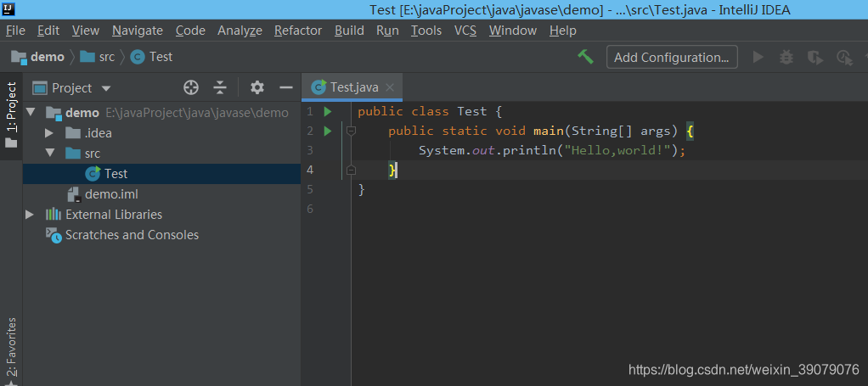868x386 pixels.
Task: Select Test class in project tree
Action: tap(161, 174)
